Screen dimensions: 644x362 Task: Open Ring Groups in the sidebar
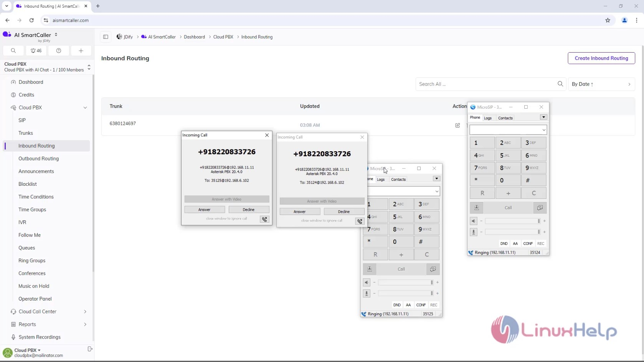32,261
